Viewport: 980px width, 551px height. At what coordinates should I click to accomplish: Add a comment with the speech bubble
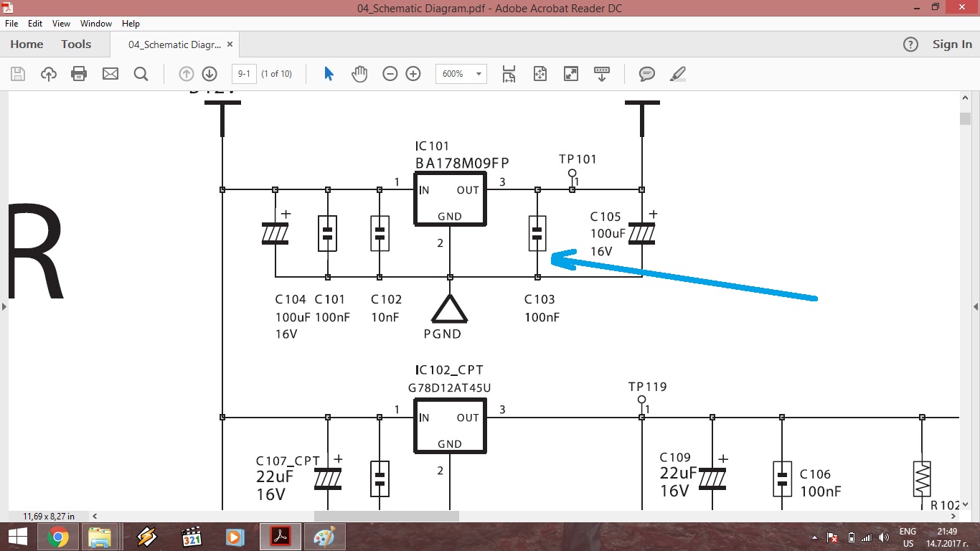pyautogui.click(x=647, y=74)
